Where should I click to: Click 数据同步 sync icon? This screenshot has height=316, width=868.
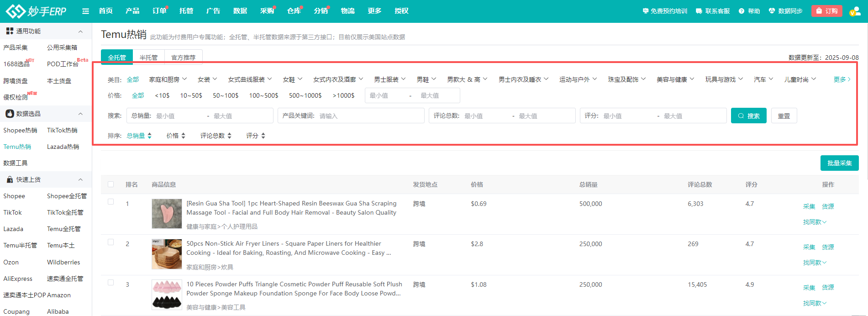pos(785,11)
